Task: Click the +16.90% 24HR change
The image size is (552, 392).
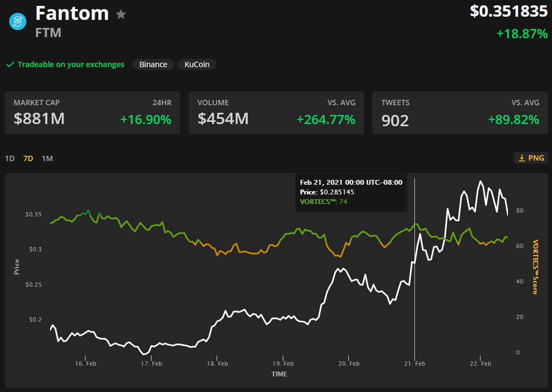Action: (146, 120)
